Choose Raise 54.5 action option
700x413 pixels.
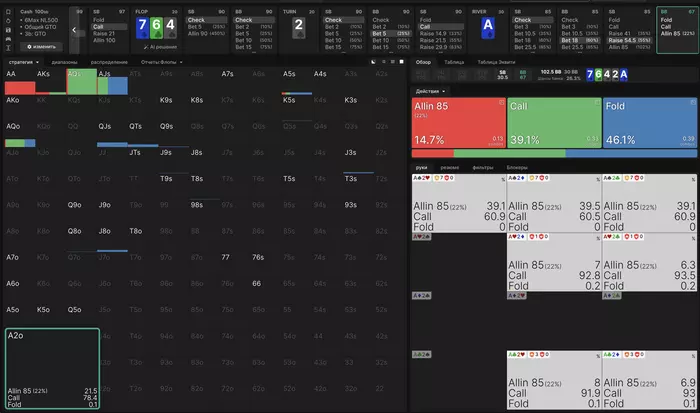(629, 40)
